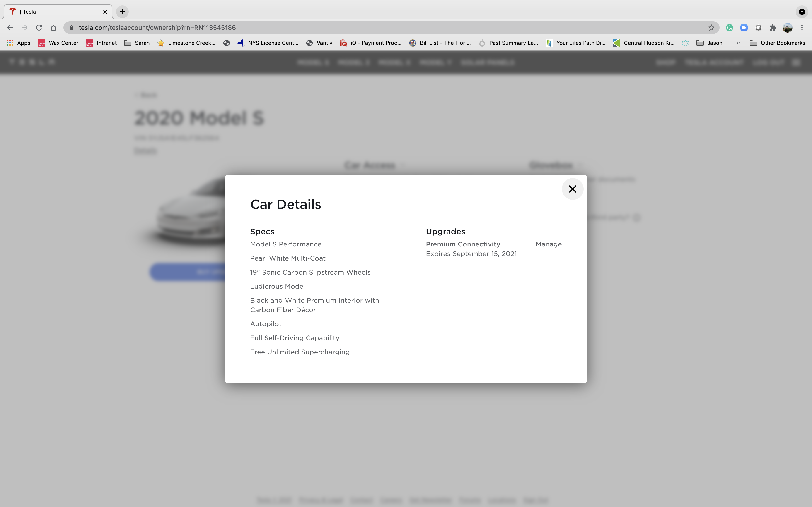
Task: Open the Zoom extension icon
Action: pos(744,28)
